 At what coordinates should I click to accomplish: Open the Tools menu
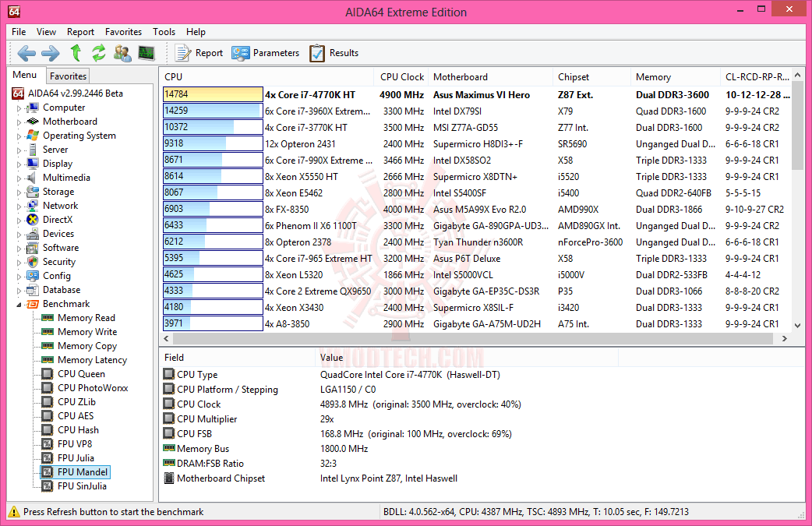(164, 32)
